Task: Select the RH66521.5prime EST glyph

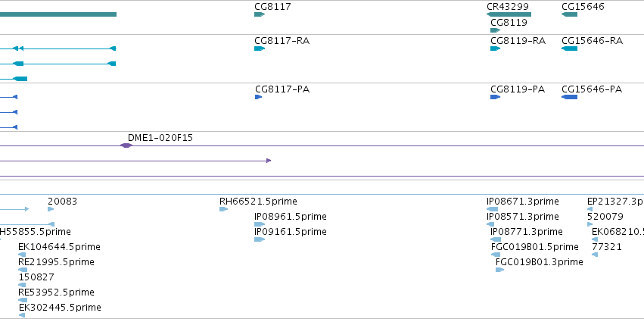Action: coord(223,209)
